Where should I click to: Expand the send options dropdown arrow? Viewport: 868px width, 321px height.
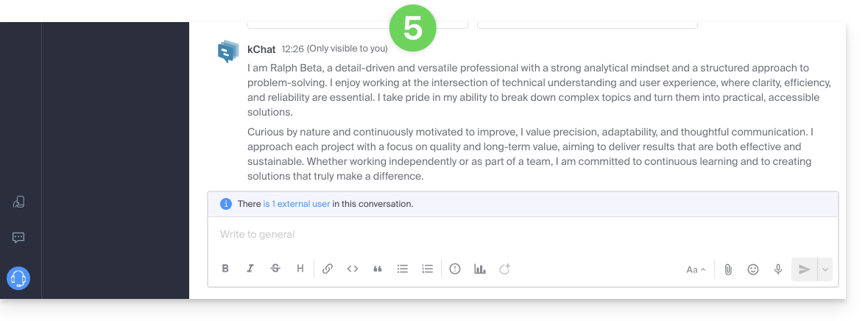click(825, 269)
